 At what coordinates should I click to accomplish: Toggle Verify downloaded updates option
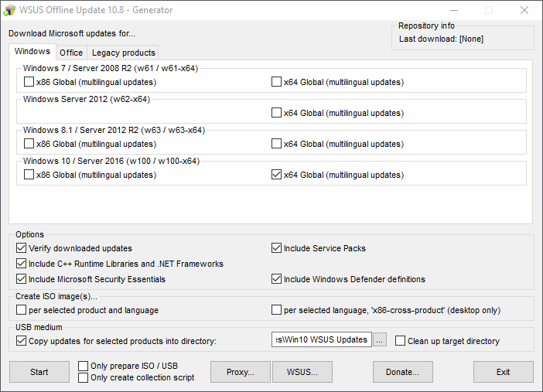[21, 248]
